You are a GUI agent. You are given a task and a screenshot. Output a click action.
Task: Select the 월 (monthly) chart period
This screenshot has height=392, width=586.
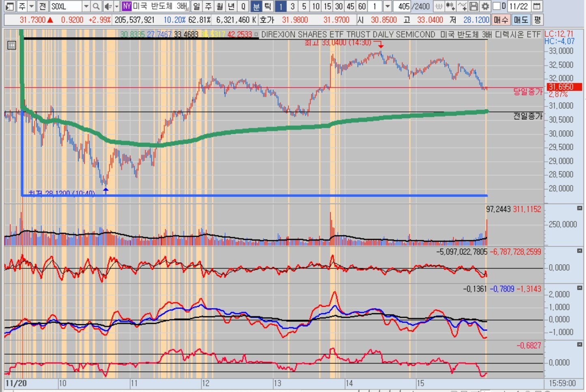pyautogui.click(x=220, y=6)
